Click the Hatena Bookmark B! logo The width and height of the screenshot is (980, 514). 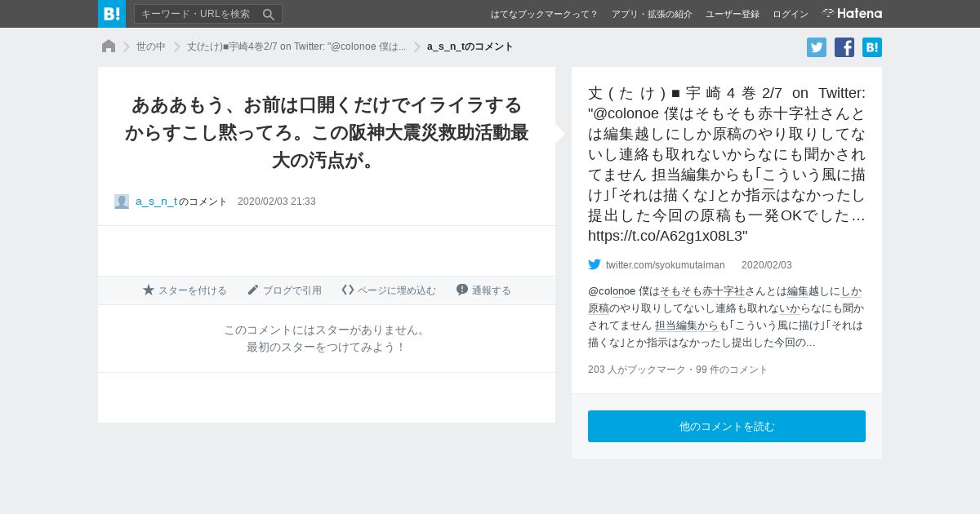point(112,14)
